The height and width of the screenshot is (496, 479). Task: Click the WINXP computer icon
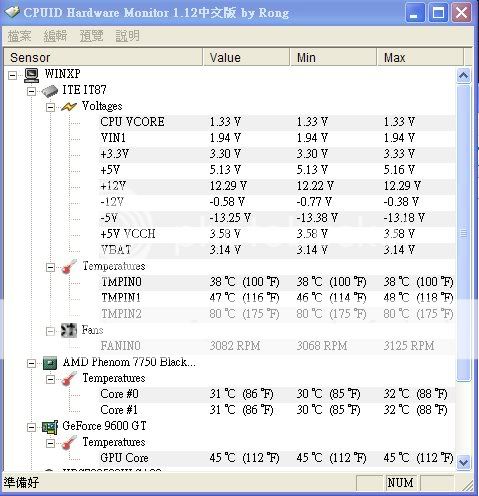[32, 75]
